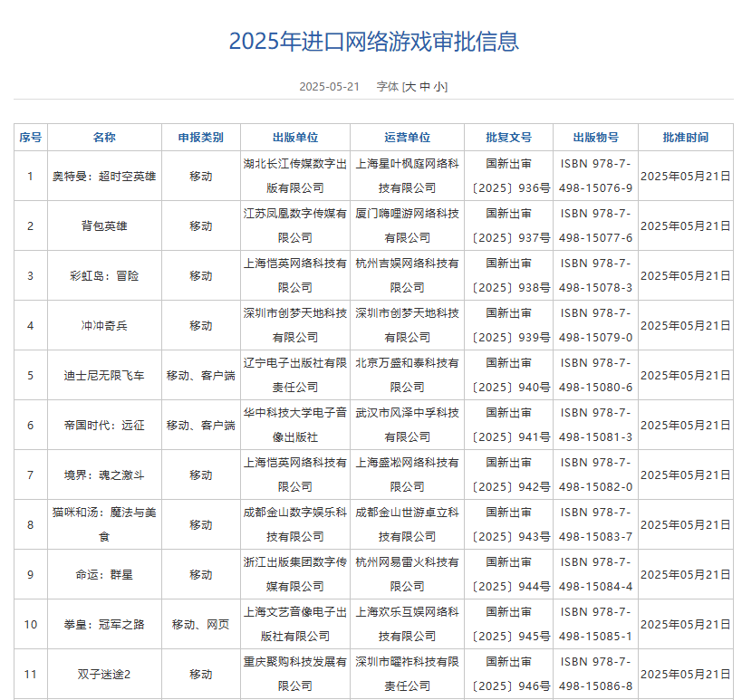Click the 出版单位 column header
Viewport: 742px width, 700px height.
[x=294, y=137]
